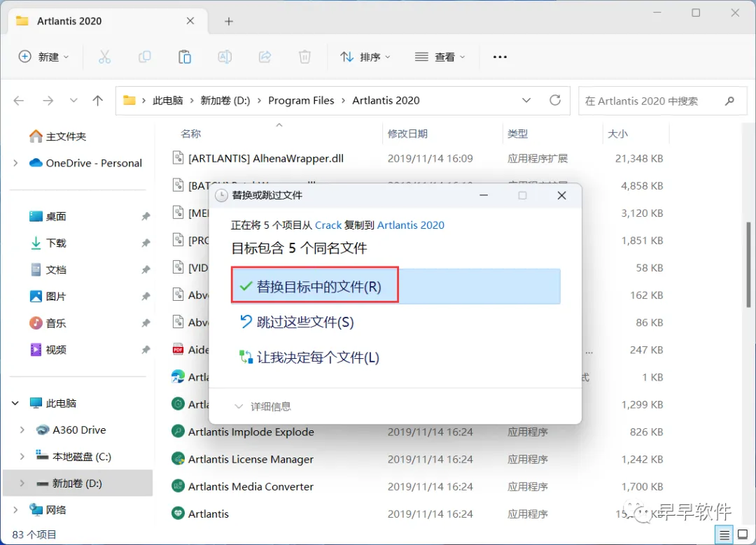
Task: Select Artlantis Implode Explode file
Action: tap(251, 432)
